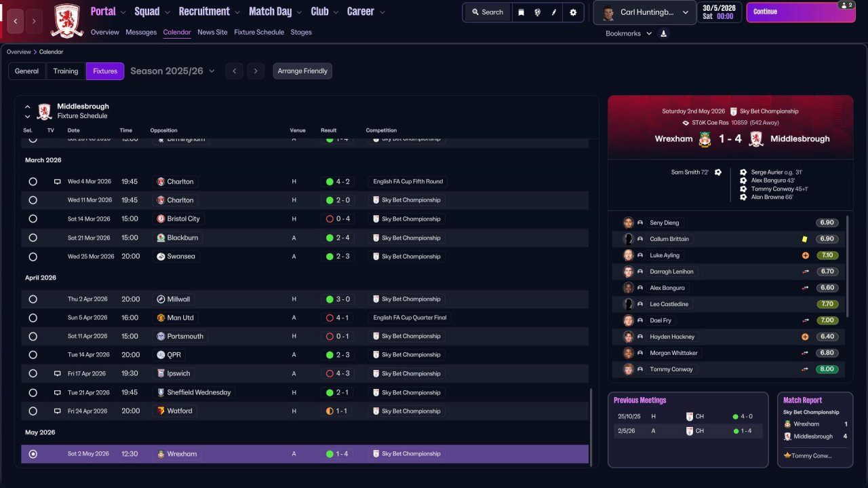This screenshot has height=488, width=868.
Task: Click the Wrexham crest in match header
Action: 705,138
